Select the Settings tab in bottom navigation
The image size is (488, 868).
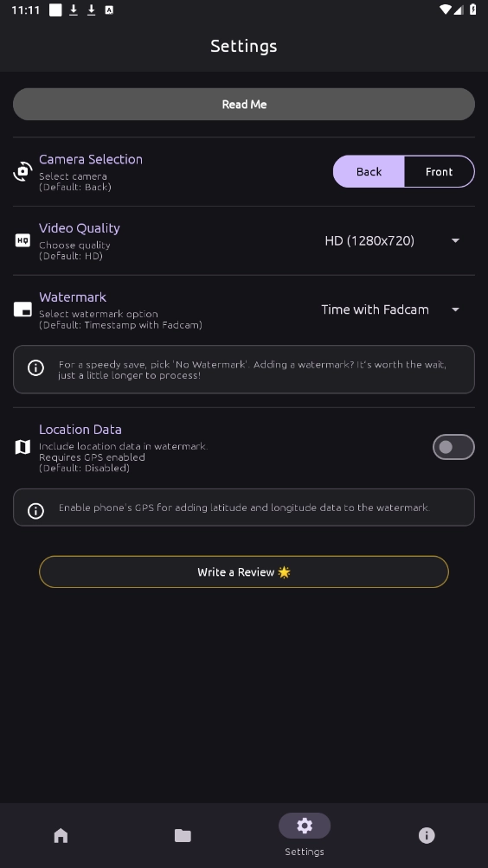click(305, 835)
